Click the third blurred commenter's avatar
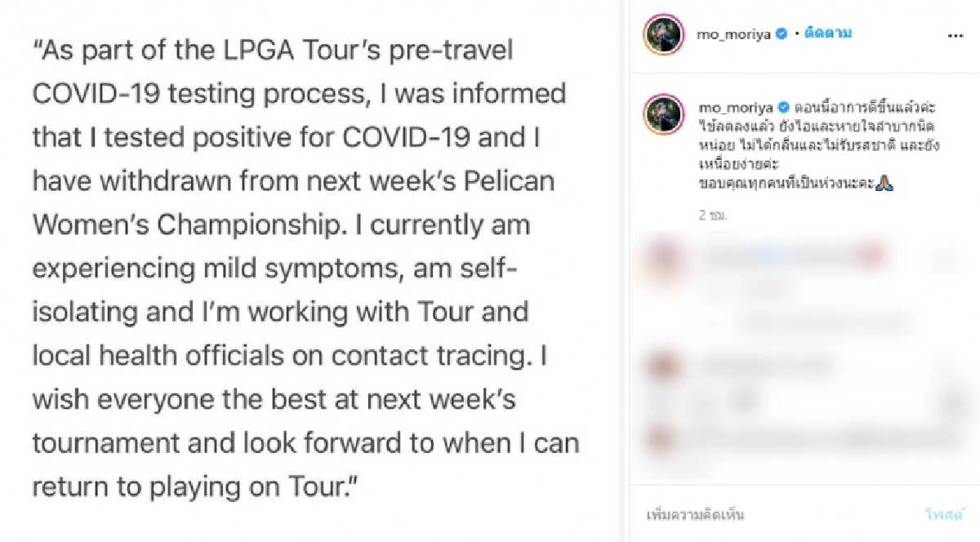 662,438
